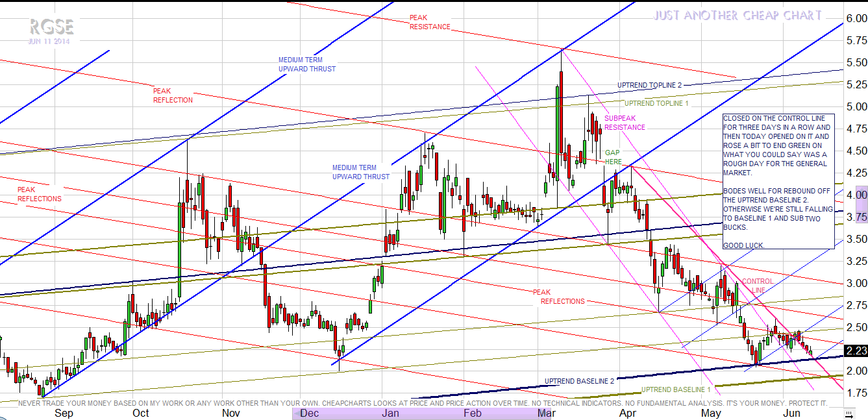Screen dimensions: 868x420
Task: Click the GAP HERE annotation
Action: click(612, 157)
